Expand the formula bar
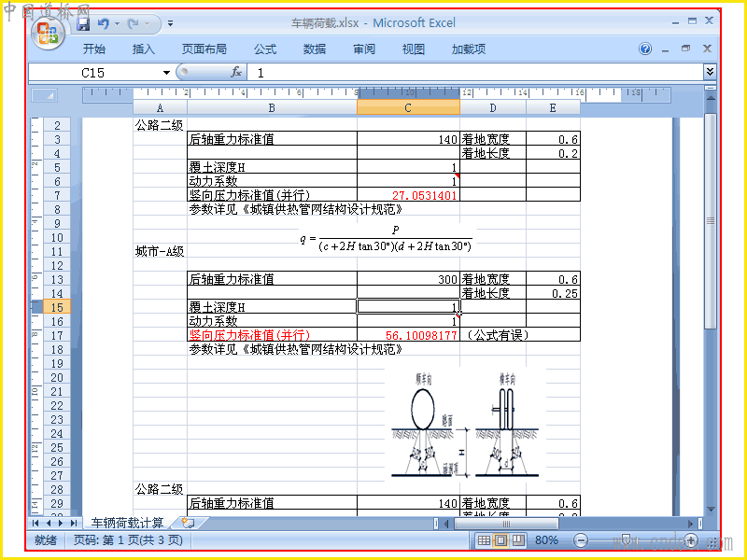The image size is (747, 560). click(x=710, y=72)
